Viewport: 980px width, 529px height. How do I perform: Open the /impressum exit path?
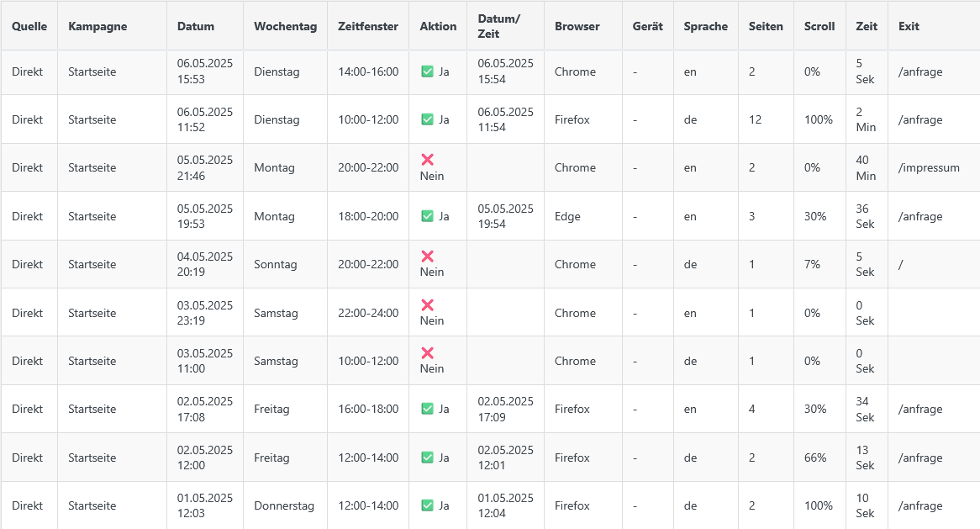point(928,168)
